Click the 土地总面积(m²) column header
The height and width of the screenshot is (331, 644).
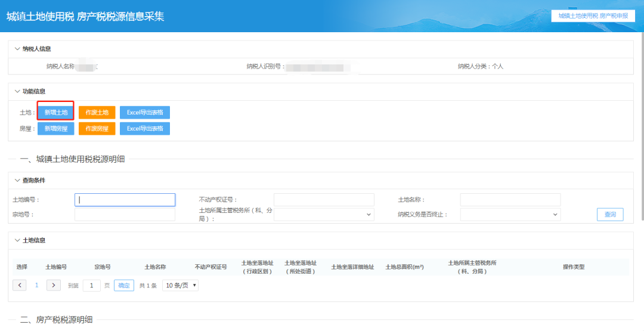(404, 267)
